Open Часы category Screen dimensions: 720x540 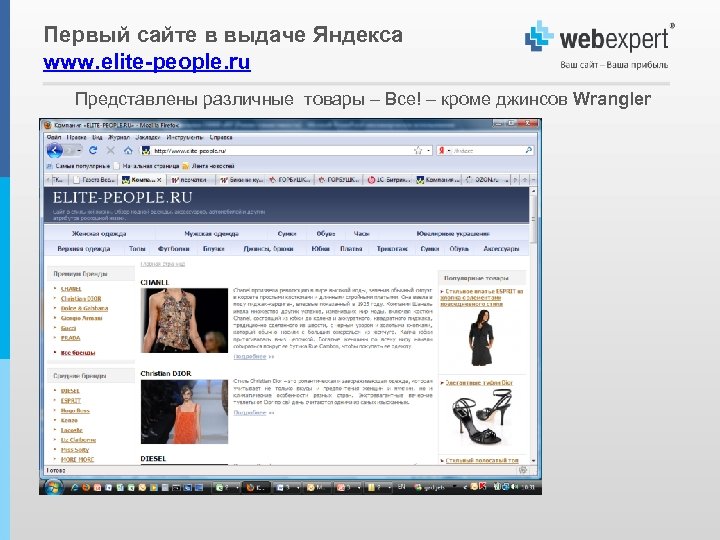coord(361,234)
